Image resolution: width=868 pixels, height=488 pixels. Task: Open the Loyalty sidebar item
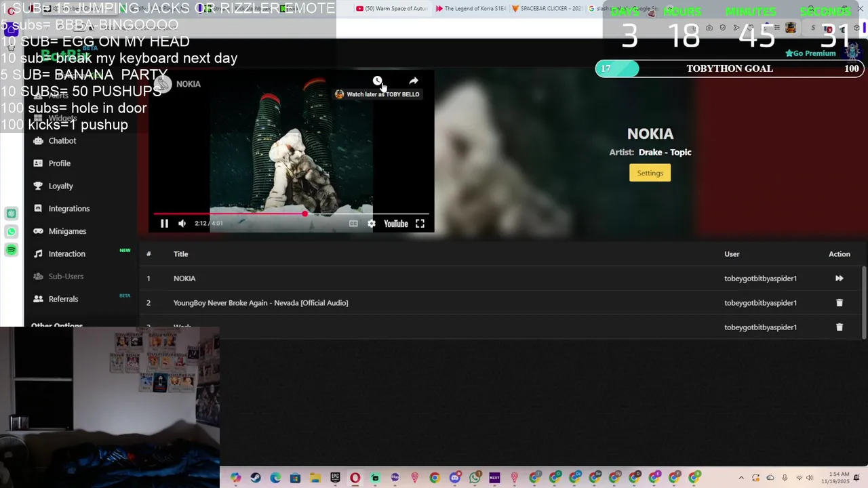pos(60,186)
